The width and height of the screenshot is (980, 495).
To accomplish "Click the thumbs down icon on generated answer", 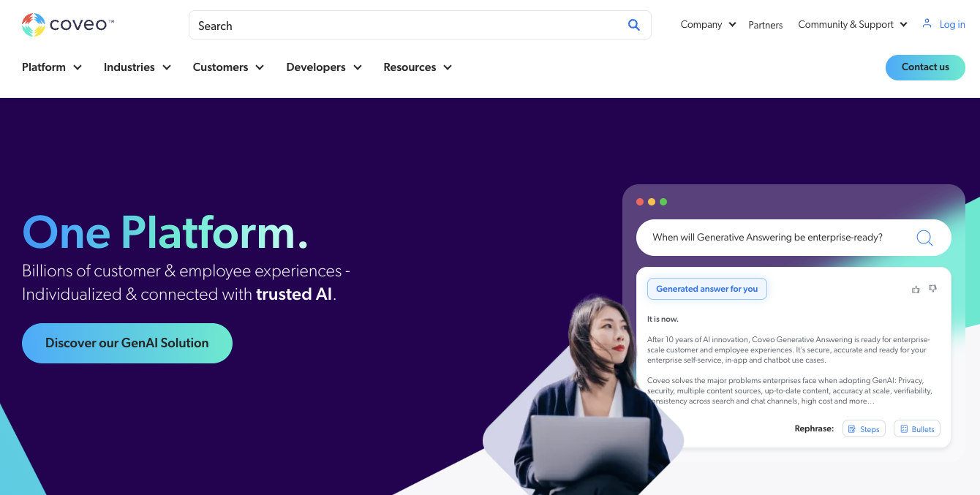I will coord(932,289).
